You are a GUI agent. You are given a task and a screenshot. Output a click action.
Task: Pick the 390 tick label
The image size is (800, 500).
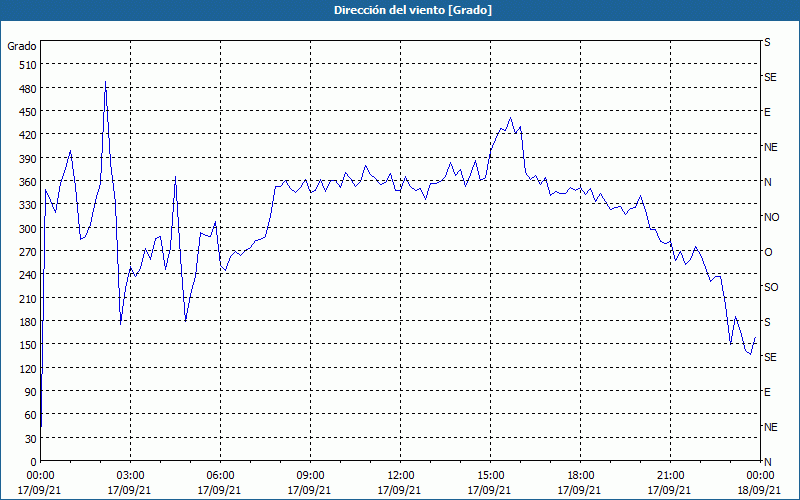pyautogui.click(x=29, y=159)
